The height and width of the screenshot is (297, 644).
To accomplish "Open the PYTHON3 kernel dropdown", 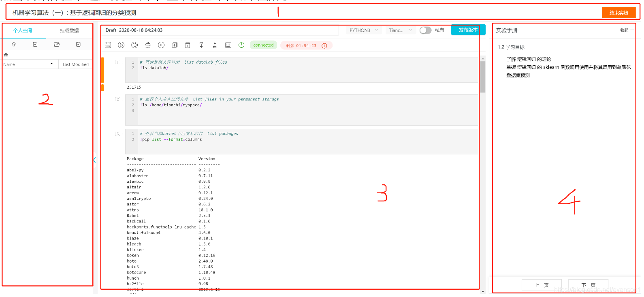I will (x=364, y=30).
